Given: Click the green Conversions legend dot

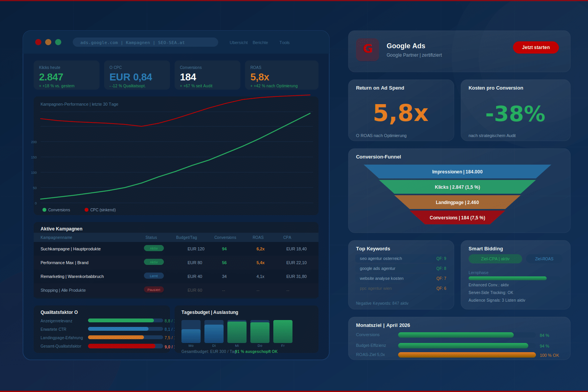Looking at the screenshot, I should pyautogui.click(x=44, y=210).
